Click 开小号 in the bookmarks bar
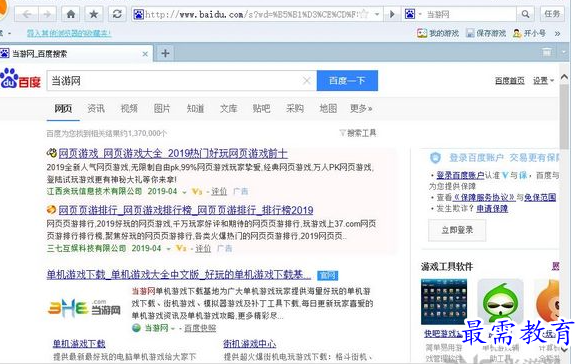The height and width of the screenshot is (364, 583). coord(529,33)
